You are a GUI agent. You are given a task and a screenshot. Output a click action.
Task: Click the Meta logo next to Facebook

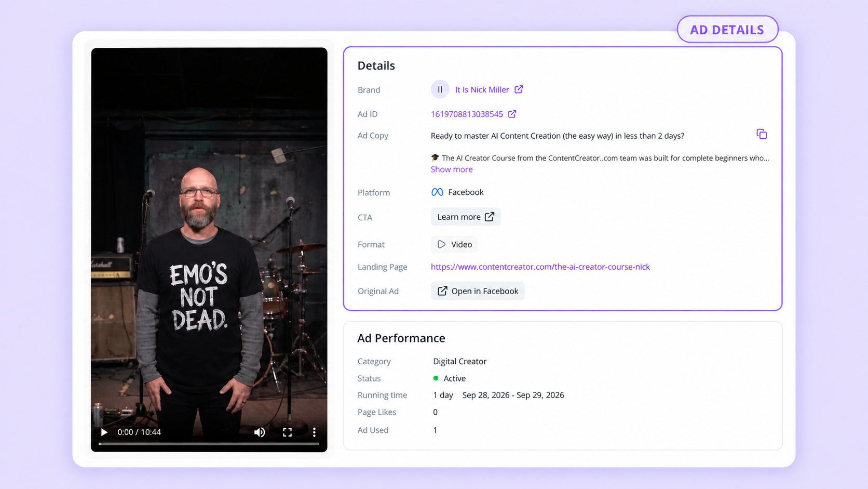click(x=437, y=192)
